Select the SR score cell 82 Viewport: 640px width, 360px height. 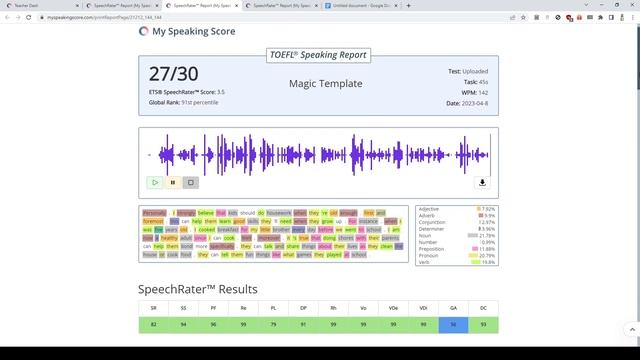(153, 325)
